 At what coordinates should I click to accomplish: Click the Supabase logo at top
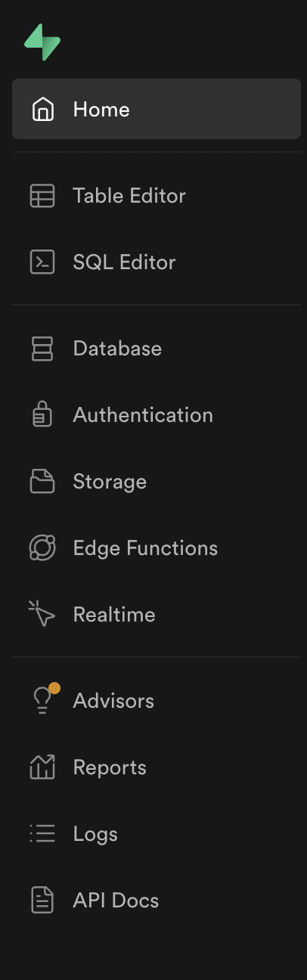tap(42, 42)
